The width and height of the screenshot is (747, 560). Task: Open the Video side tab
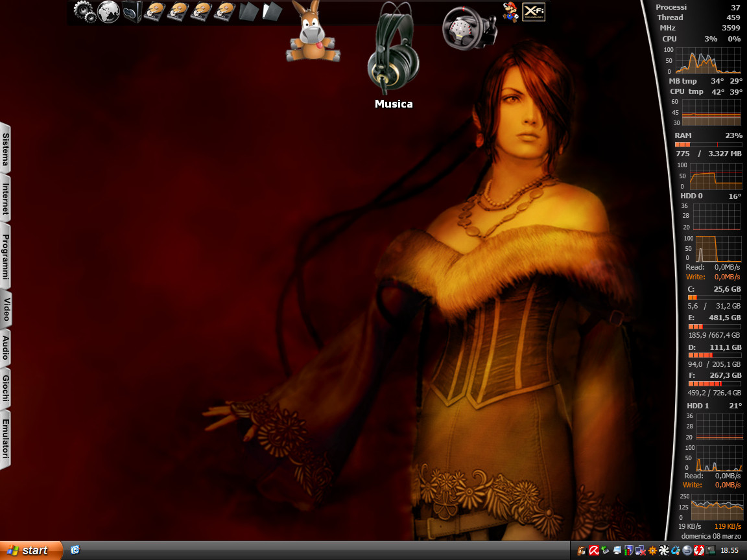tap(5, 310)
